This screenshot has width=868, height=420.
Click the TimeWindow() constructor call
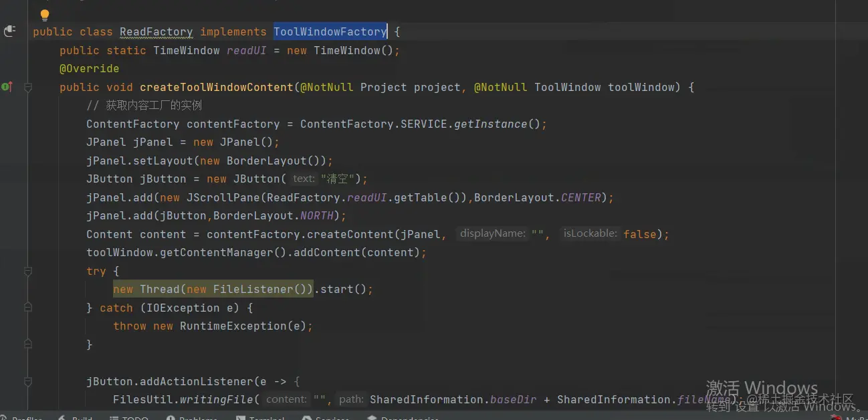354,50
